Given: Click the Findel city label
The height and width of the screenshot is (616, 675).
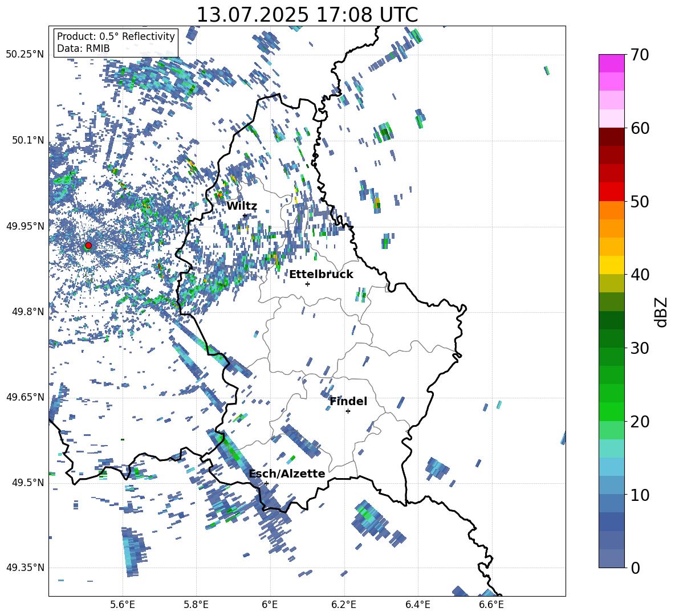Looking at the screenshot, I should (348, 401).
